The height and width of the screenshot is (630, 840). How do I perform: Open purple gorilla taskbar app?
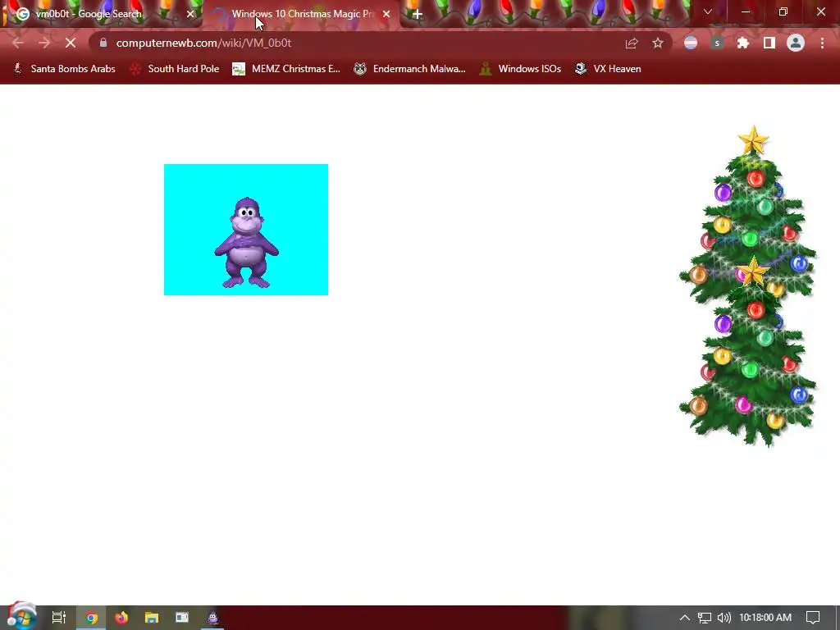212,618
